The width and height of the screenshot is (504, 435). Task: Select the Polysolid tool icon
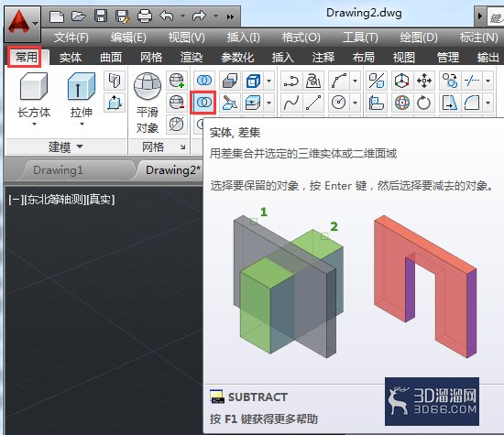click(115, 81)
